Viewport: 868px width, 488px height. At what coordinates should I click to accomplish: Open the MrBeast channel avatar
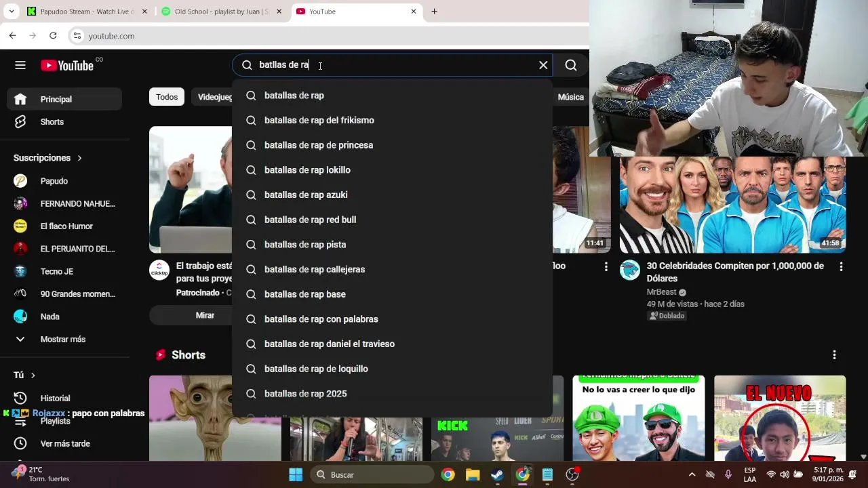630,270
